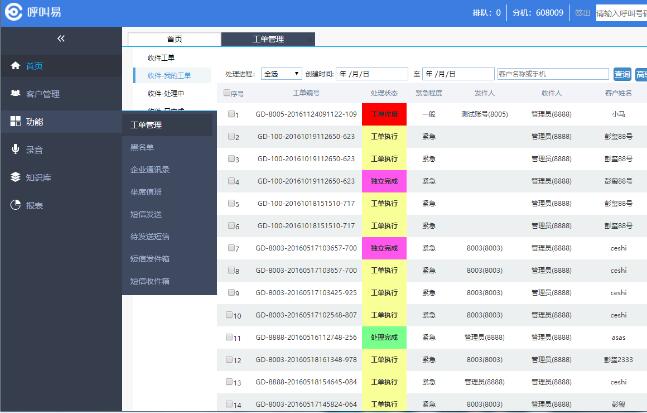Collapse the sidebar with the double-chevron icon
This screenshot has height=413, width=647.
pos(60,38)
